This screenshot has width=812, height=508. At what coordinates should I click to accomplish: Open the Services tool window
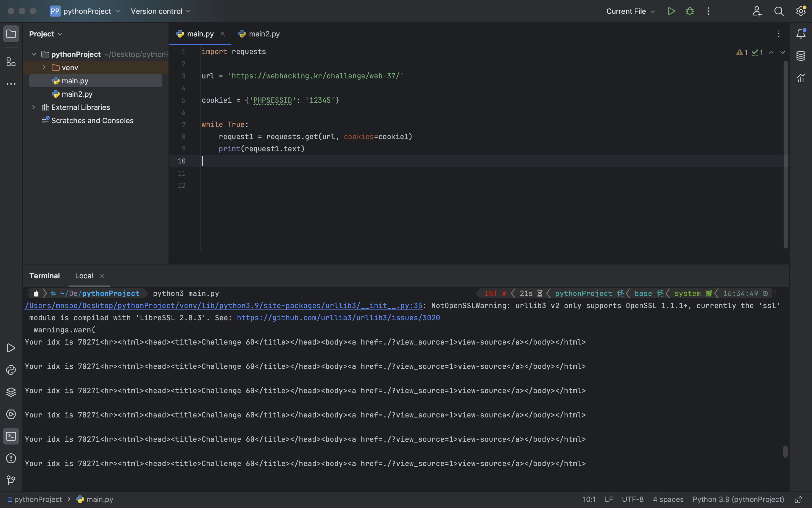click(11, 414)
